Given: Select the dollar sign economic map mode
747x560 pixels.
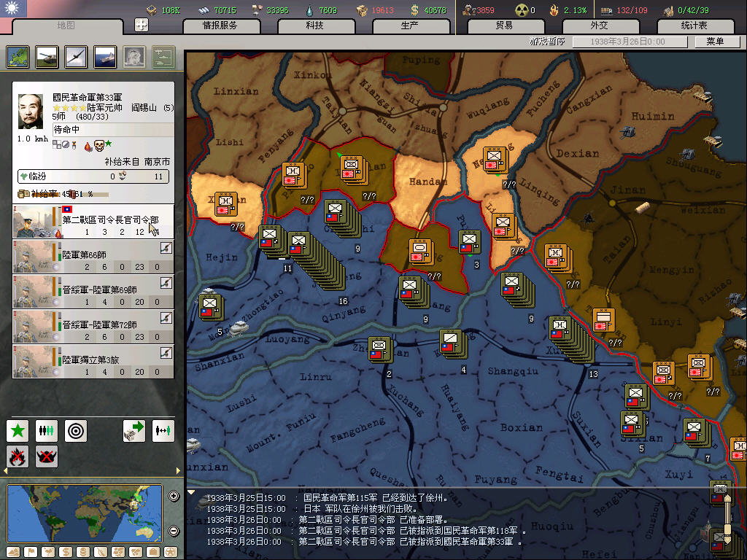Looking at the screenshot, I should [66, 553].
